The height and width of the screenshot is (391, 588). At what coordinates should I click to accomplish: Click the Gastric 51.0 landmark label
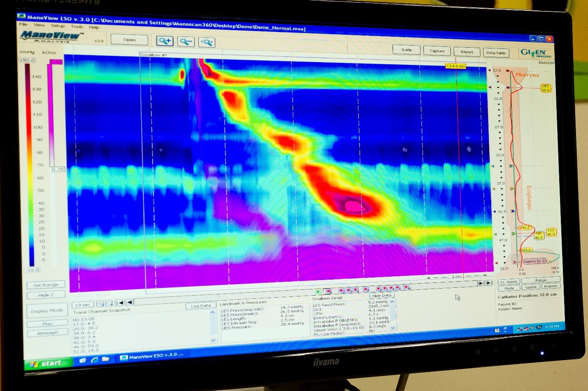[x=535, y=261]
